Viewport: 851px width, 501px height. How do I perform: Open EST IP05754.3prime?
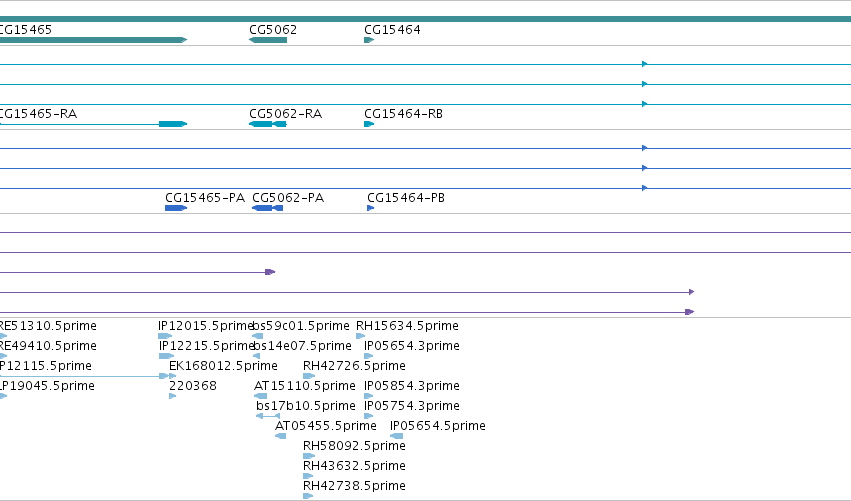412,406
